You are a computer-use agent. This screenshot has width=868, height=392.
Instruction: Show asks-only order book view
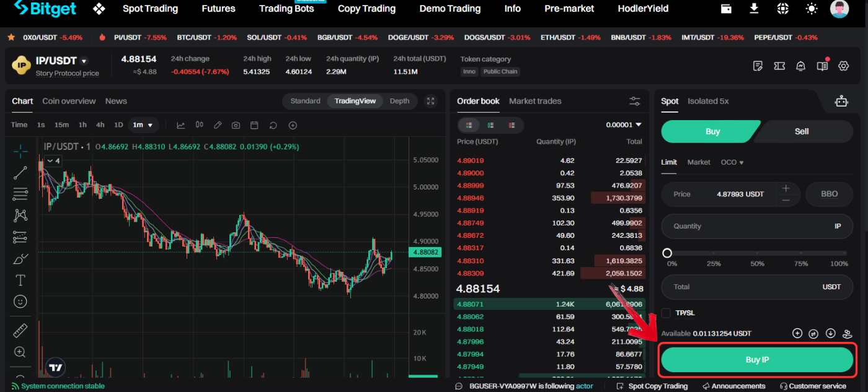[511, 125]
